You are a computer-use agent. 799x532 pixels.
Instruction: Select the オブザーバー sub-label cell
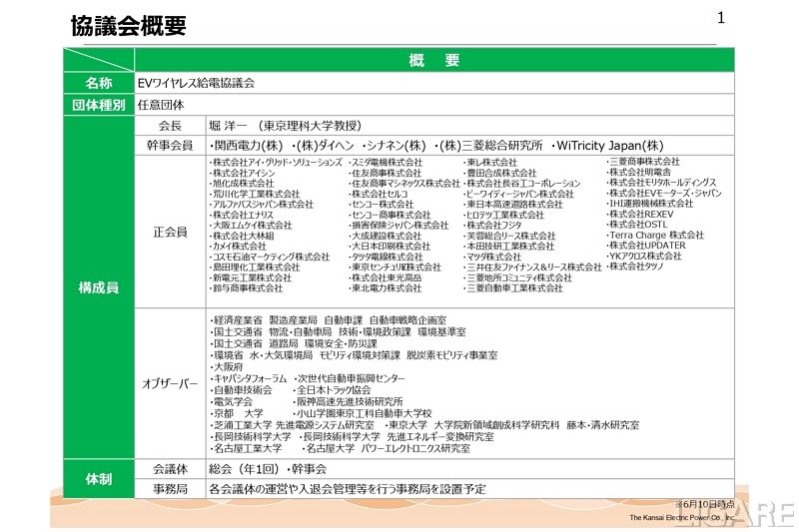(170, 383)
